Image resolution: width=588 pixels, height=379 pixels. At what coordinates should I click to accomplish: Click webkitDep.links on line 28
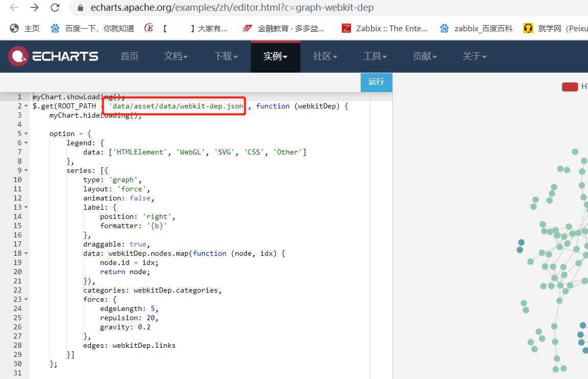click(x=144, y=346)
